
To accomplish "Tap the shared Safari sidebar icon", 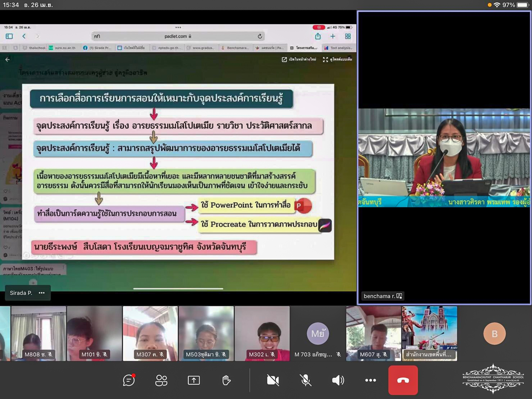I will [9, 36].
